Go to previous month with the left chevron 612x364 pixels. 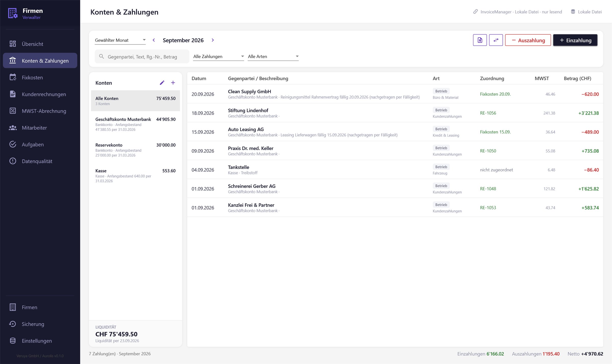[154, 40]
